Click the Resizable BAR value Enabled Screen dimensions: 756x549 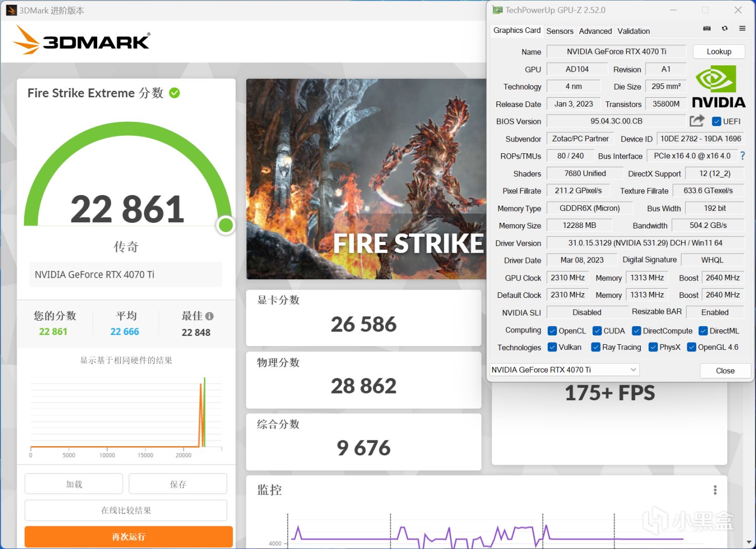point(715,312)
